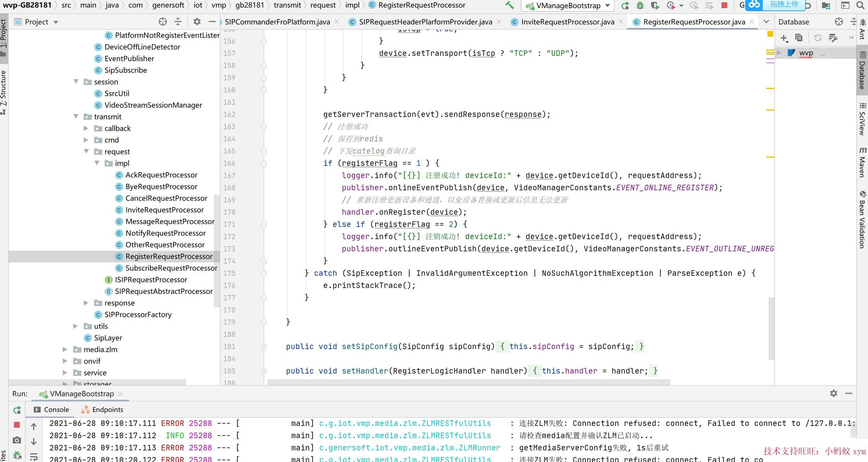Open Project panel settings gear
This screenshot has height=462, width=868.
197,22
